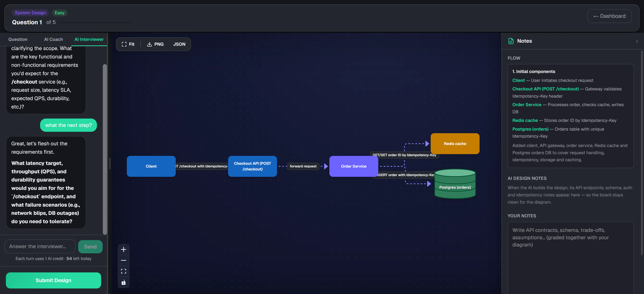Click into the Your Notes text area
The image size is (644, 294).
click(571, 258)
